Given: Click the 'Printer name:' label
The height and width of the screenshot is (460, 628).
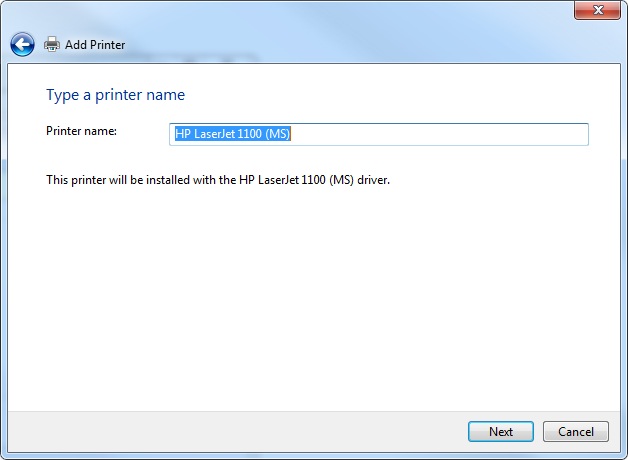Looking at the screenshot, I should click(81, 131).
